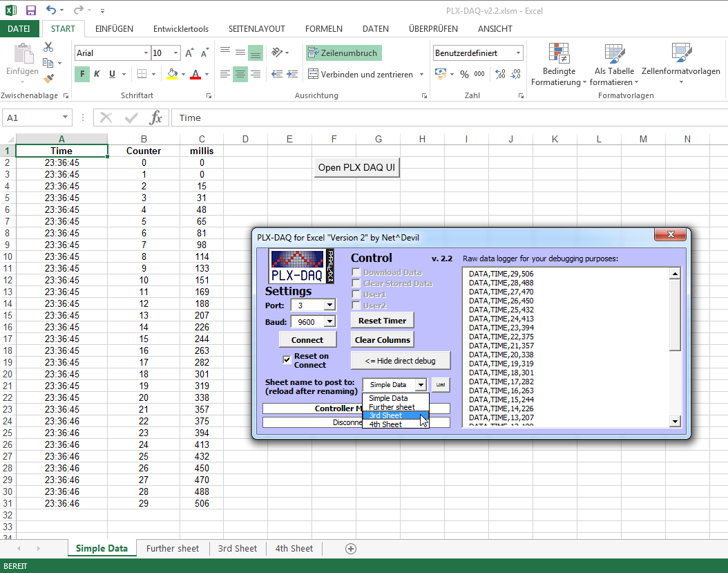Open Benutzerdefiniert number format dropdown

pos(518,53)
